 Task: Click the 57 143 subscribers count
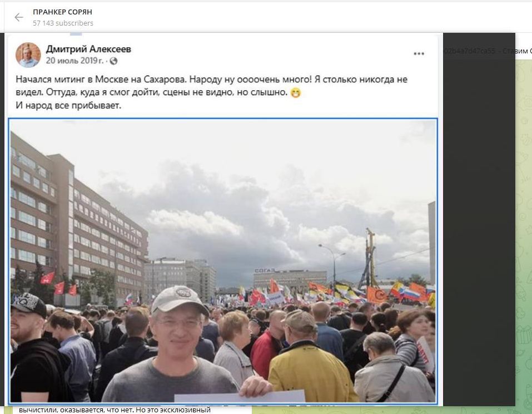63,23
